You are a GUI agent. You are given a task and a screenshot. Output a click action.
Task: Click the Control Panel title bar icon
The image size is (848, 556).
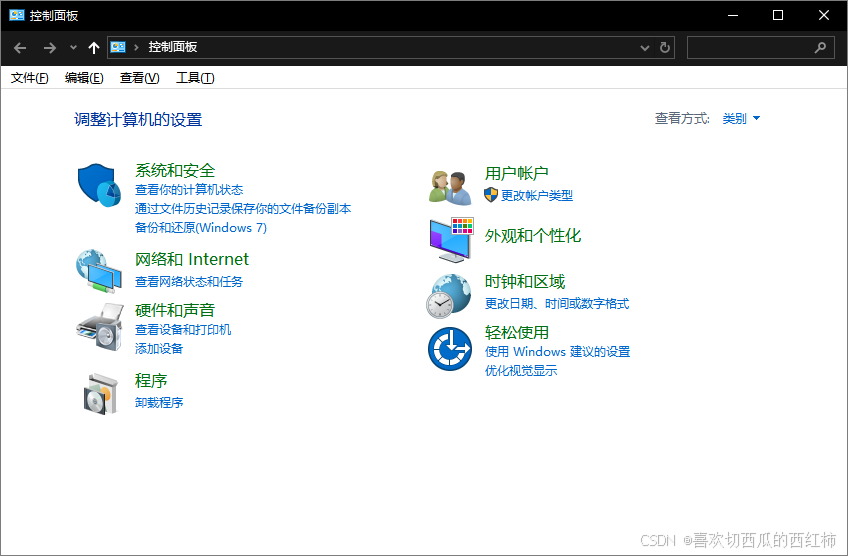(17, 15)
